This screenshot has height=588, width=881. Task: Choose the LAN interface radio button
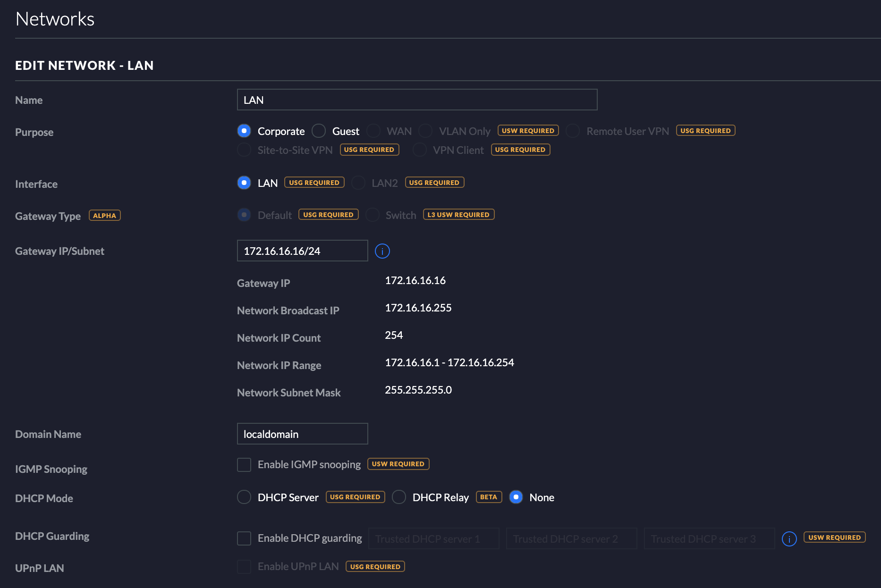244,183
